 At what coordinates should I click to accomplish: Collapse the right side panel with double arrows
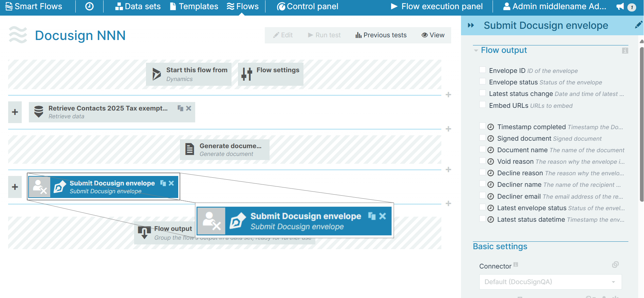471,25
